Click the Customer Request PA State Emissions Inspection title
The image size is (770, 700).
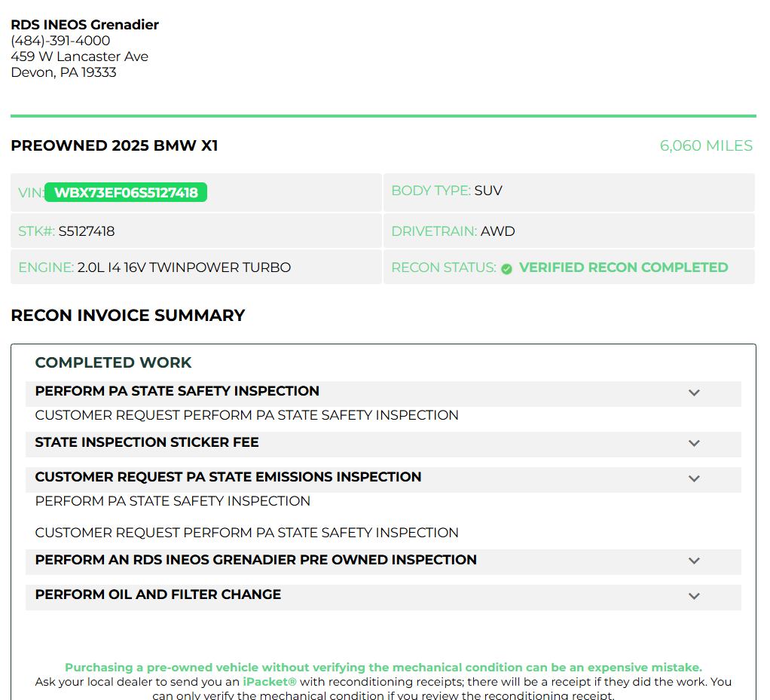(228, 477)
